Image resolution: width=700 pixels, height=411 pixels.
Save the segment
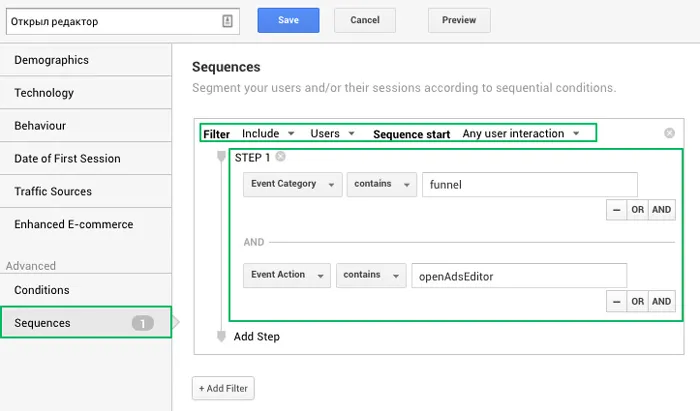288,20
